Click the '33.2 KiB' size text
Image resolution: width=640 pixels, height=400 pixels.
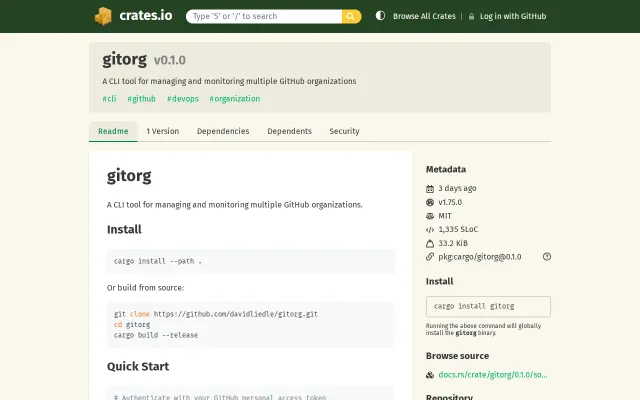click(x=453, y=243)
